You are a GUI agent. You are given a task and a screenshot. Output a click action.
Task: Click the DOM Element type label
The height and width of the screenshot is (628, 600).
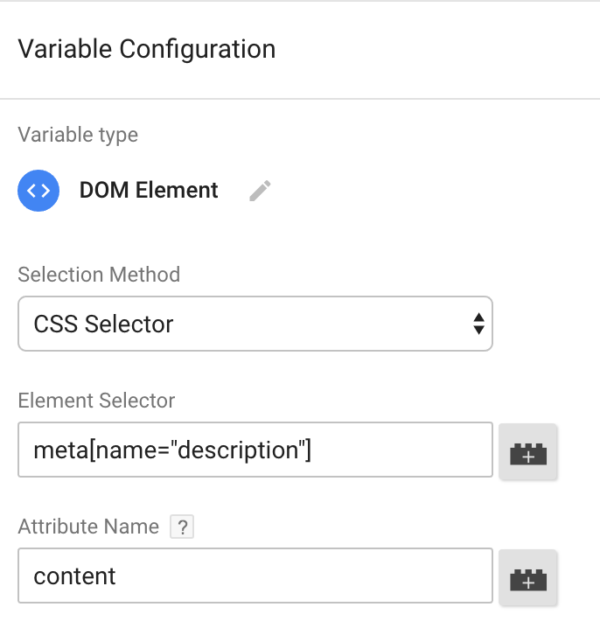(x=149, y=190)
